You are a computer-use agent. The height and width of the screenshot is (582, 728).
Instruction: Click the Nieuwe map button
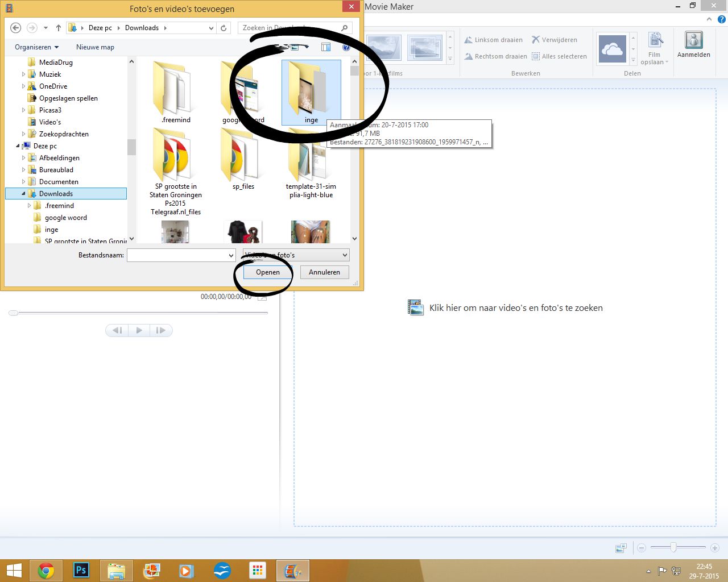click(x=95, y=47)
